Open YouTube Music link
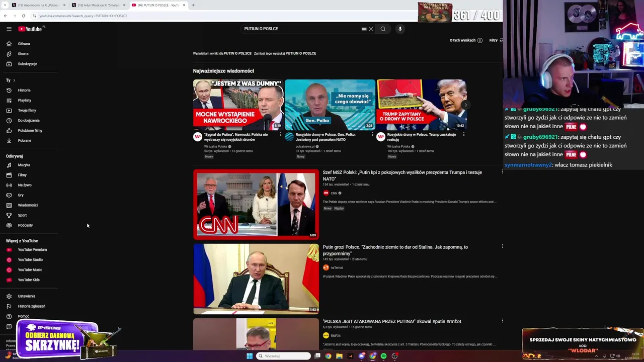The width and height of the screenshot is (644, 362). tap(30, 270)
